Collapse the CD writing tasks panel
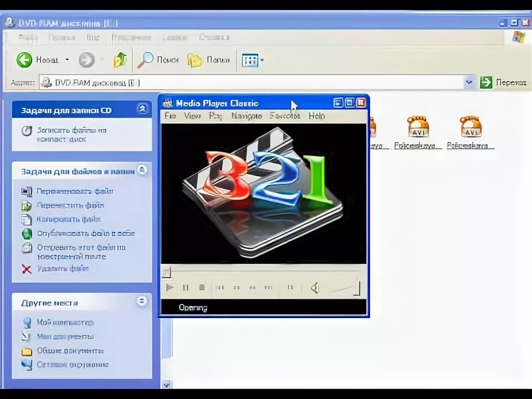This screenshot has height=399, width=532. tap(142, 109)
